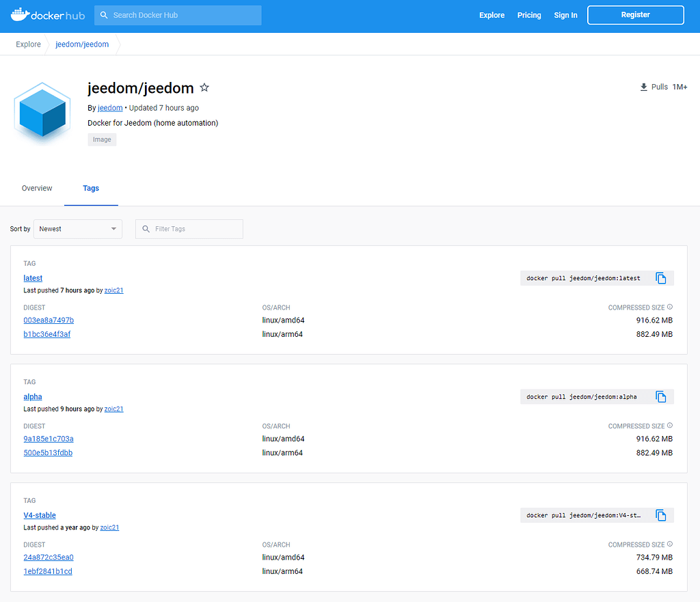Click the Pulls download icon
The height and width of the screenshot is (602, 700).
(x=643, y=87)
